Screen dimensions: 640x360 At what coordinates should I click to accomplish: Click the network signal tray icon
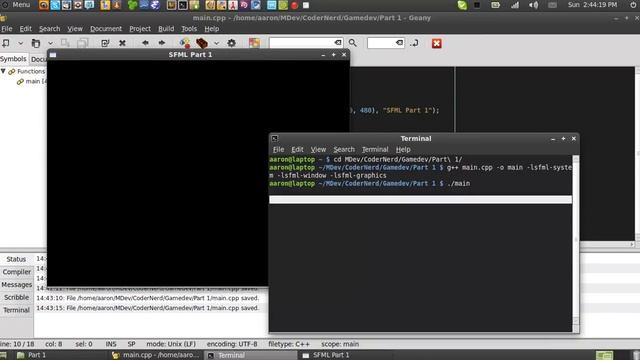(515, 5)
